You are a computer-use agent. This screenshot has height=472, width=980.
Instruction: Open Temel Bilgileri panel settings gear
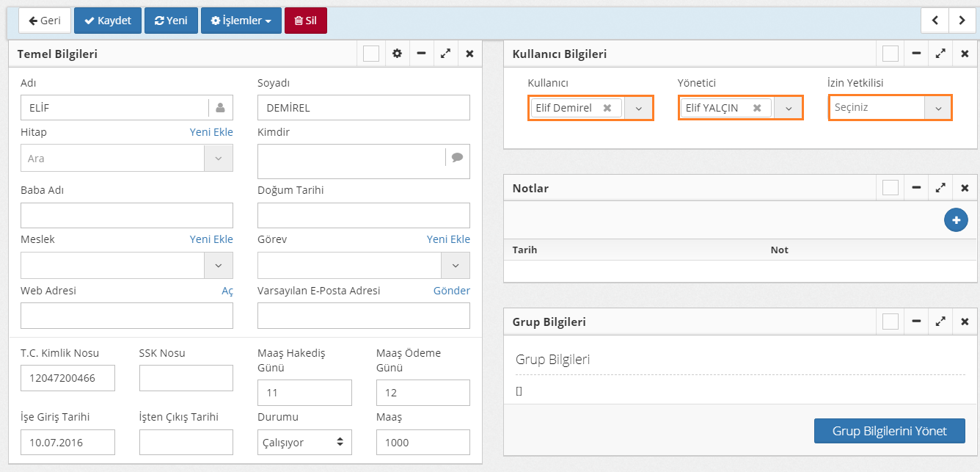(x=397, y=54)
